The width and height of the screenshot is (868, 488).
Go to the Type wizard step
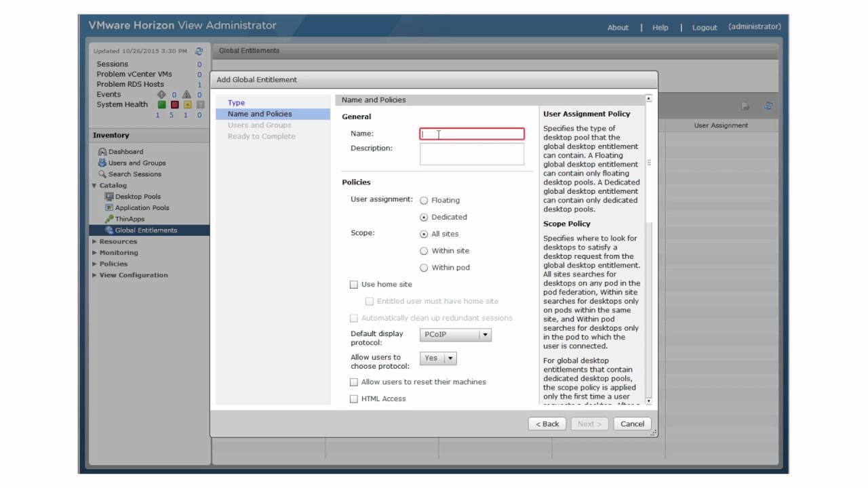point(236,103)
